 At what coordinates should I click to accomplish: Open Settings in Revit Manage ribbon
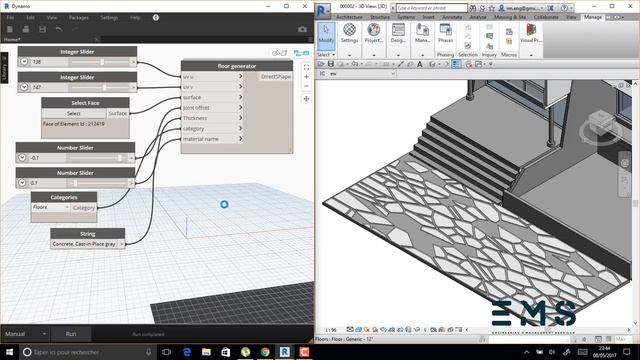click(349, 33)
